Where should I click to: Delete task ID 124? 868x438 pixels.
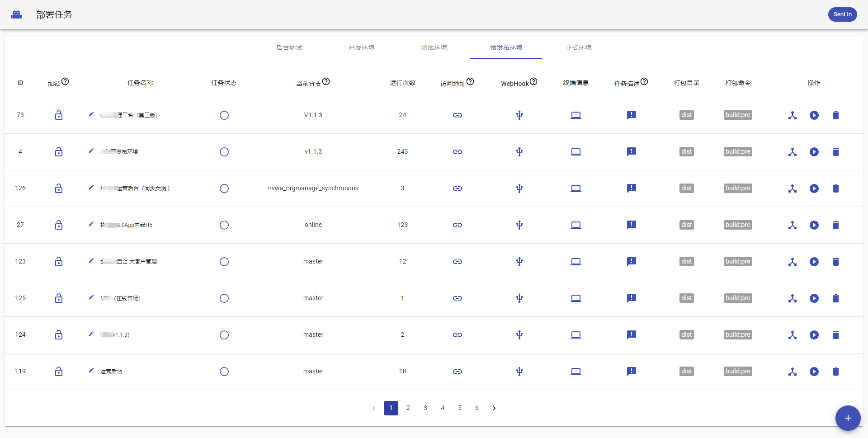tap(836, 335)
